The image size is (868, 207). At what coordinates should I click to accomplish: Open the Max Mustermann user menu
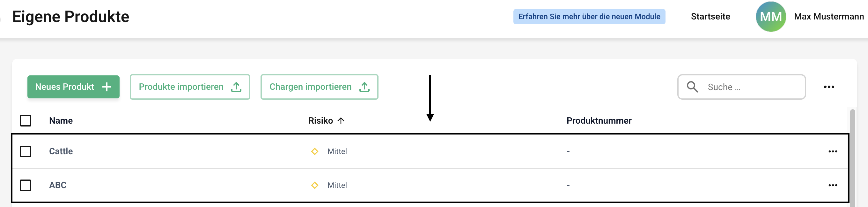coord(828,17)
